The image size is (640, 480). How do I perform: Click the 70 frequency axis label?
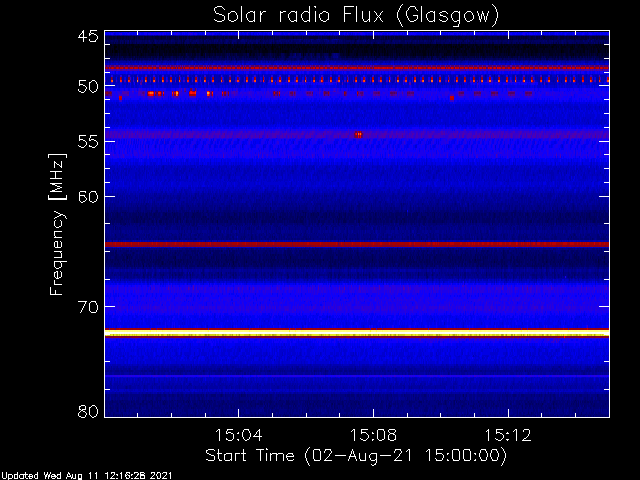pyautogui.click(x=88, y=307)
